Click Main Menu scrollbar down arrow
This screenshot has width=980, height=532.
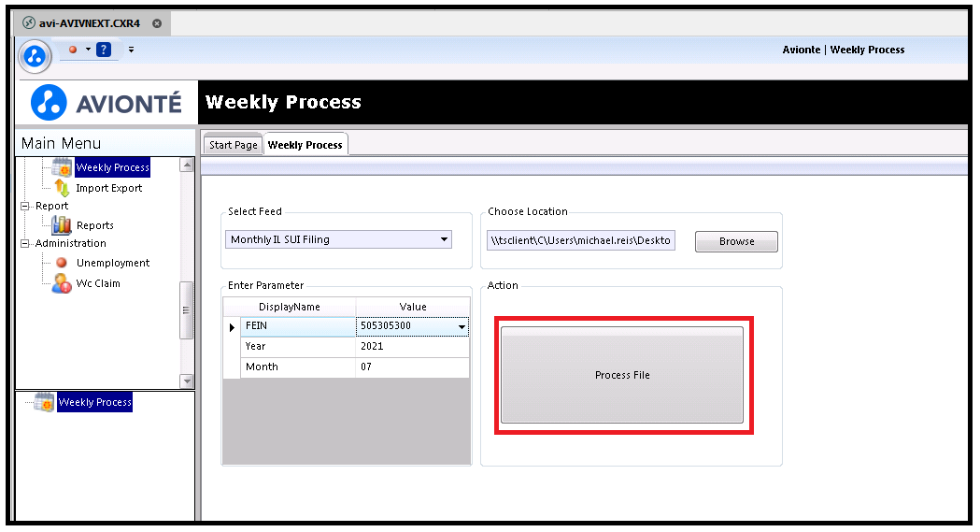coord(187,381)
